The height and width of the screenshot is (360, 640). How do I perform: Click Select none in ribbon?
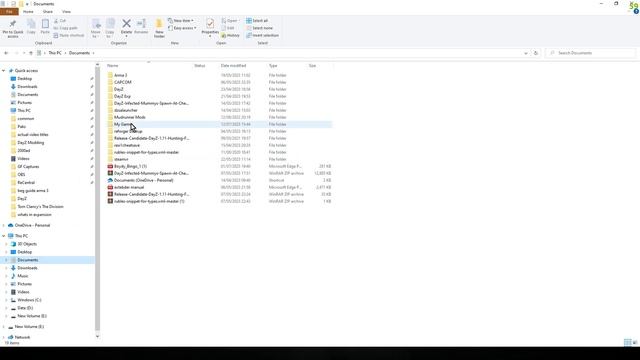[260, 28]
